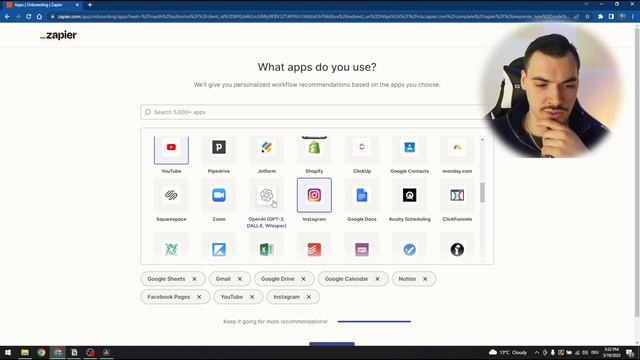Viewport: 640px width, 360px height.
Task: Choose the Pipedrive app icon
Action: (x=219, y=147)
